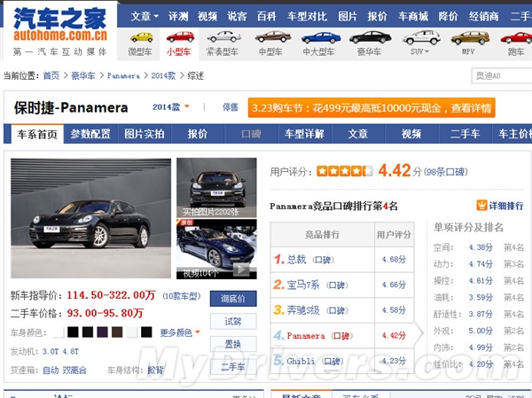
Task: Open the 中型车 brown car icon
Action: [x=273, y=36]
